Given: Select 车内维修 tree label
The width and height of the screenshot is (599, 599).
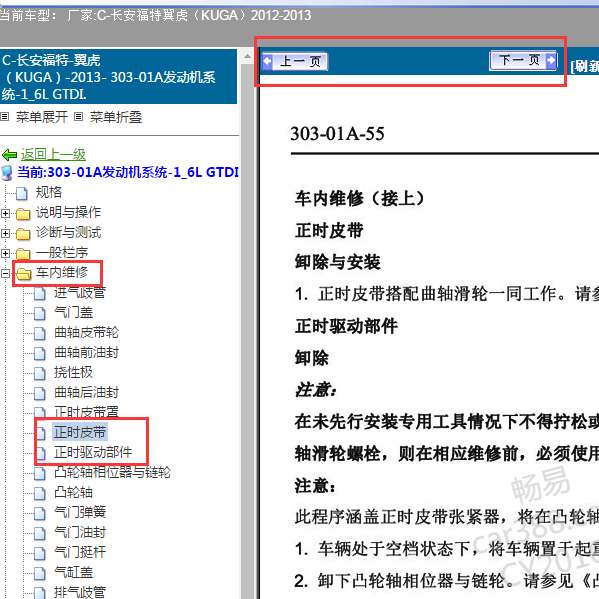Looking at the screenshot, I should [62, 272].
